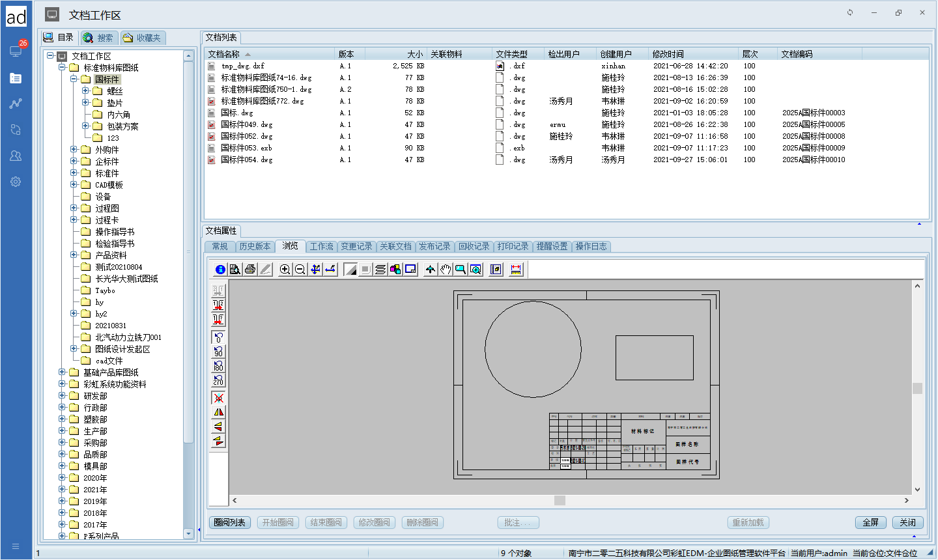
Task: Expand the 研发部 folder
Action: [x=62, y=396]
